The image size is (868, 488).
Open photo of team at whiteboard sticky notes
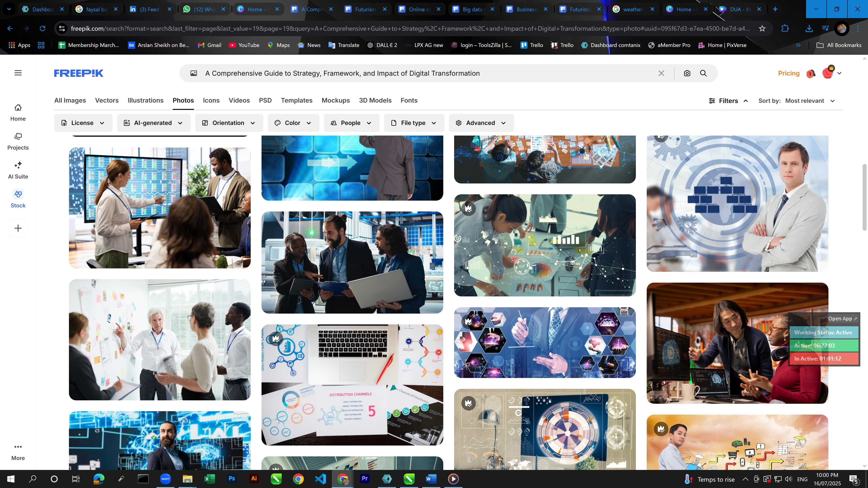[x=160, y=340]
